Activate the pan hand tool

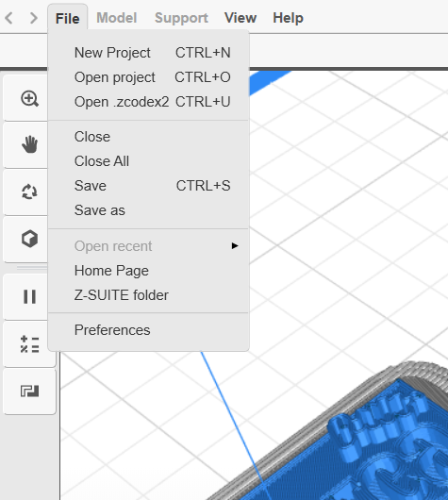coord(29,144)
